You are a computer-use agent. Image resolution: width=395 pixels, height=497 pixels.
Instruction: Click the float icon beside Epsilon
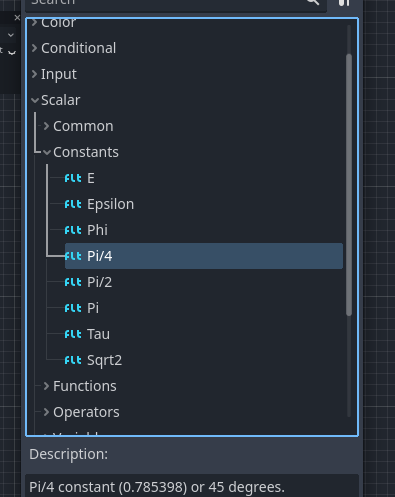click(x=73, y=204)
